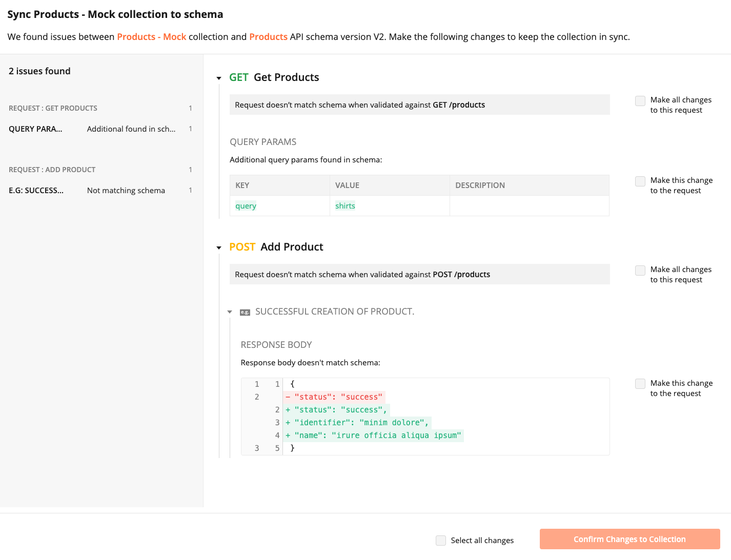The image size is (731, 560).
Task: Check Make all changes for Get Products request
Action: click(x=640, y=101)
